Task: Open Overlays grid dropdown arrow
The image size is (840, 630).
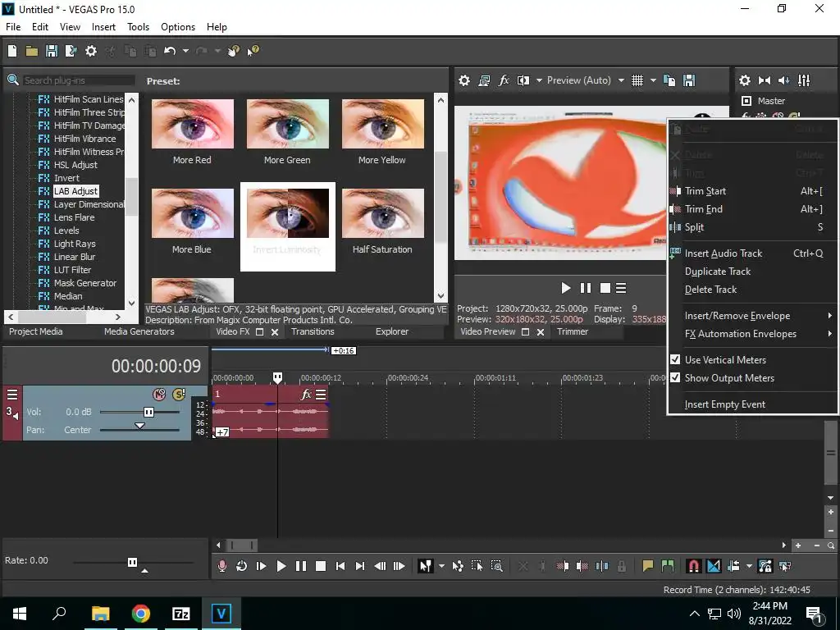Action: tap(653, 80)
